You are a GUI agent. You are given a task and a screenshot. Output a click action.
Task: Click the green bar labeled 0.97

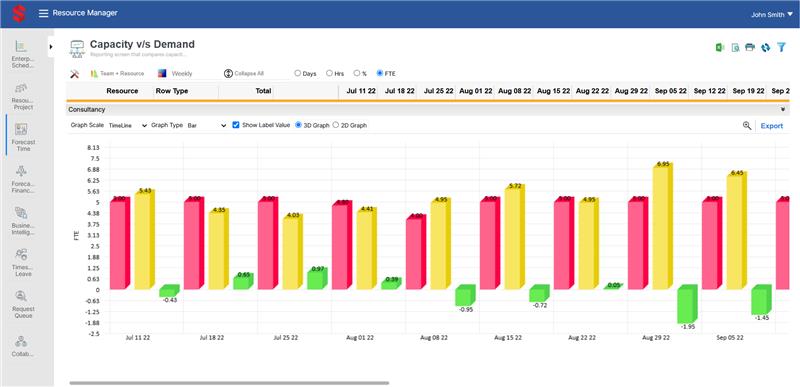pos(317,278)
